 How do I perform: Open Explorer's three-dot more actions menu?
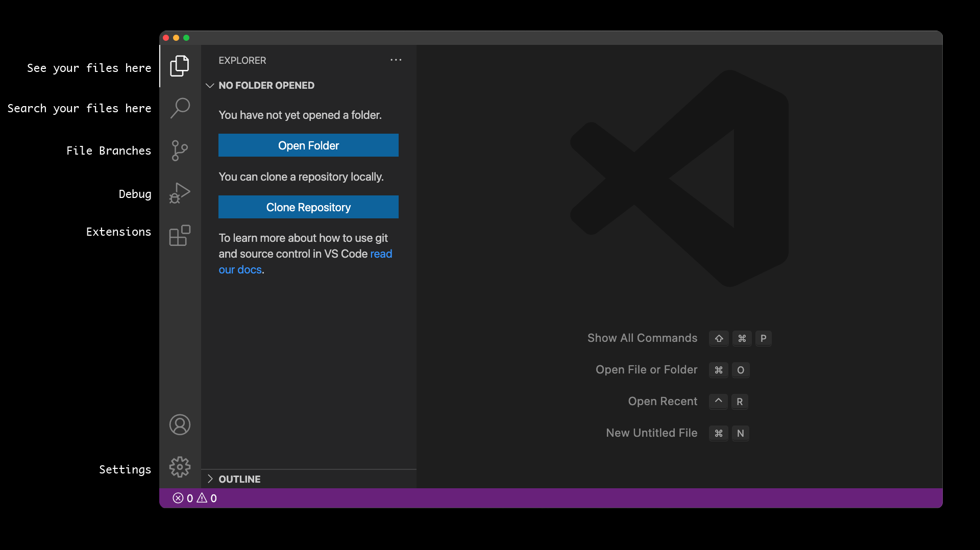(396, 60)
